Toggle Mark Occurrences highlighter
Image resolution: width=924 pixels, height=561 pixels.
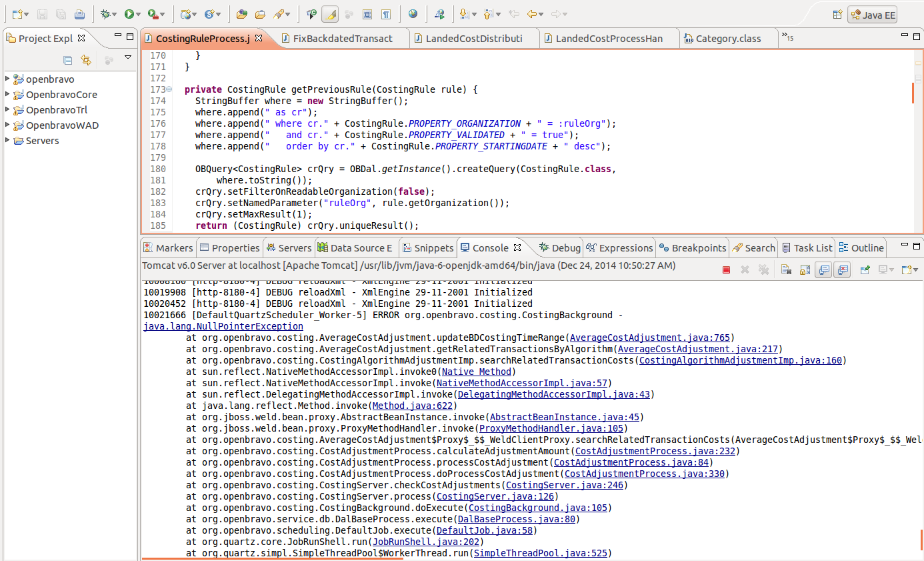tap(330, 14)
